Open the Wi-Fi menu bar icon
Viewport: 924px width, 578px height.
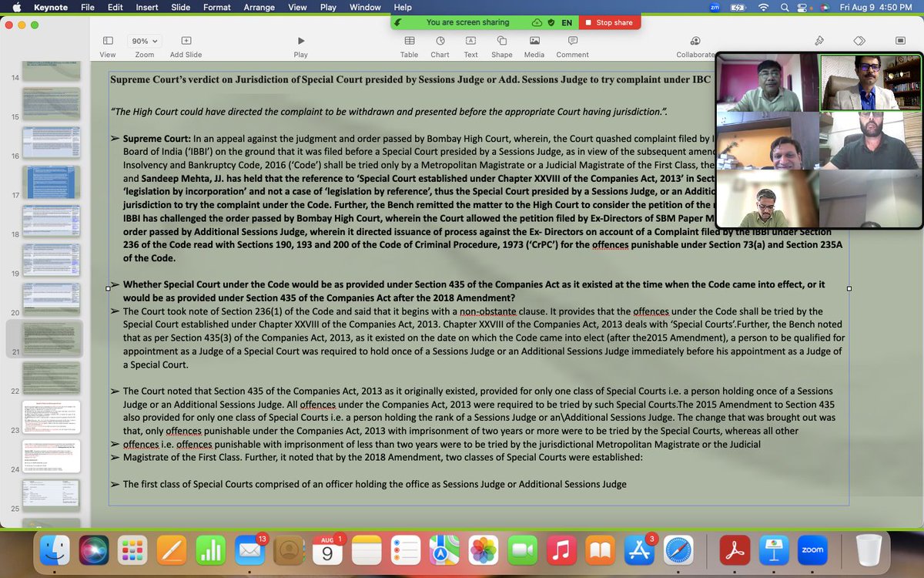click(x=764, y=7)
